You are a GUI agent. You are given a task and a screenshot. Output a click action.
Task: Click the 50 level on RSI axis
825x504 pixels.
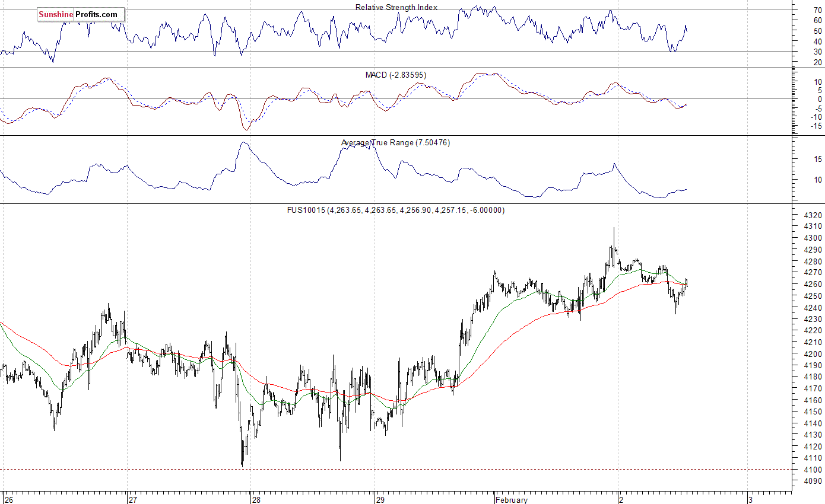click(x=817, y=31)
